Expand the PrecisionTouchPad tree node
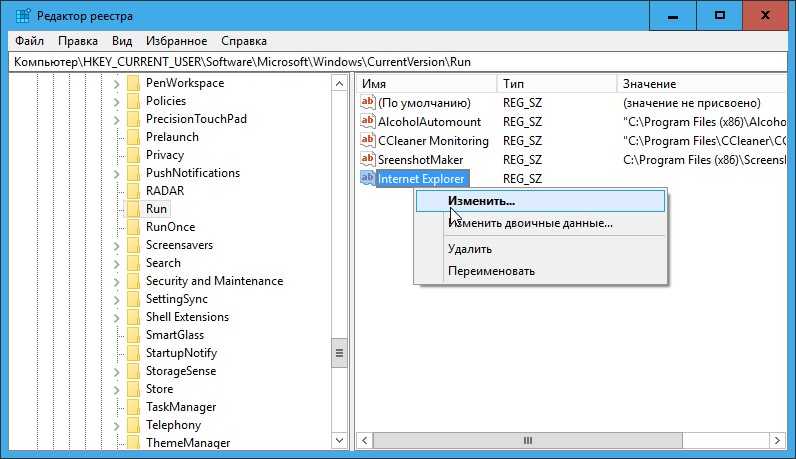Viewport: 796px width, 459px height. click(116, 119)
